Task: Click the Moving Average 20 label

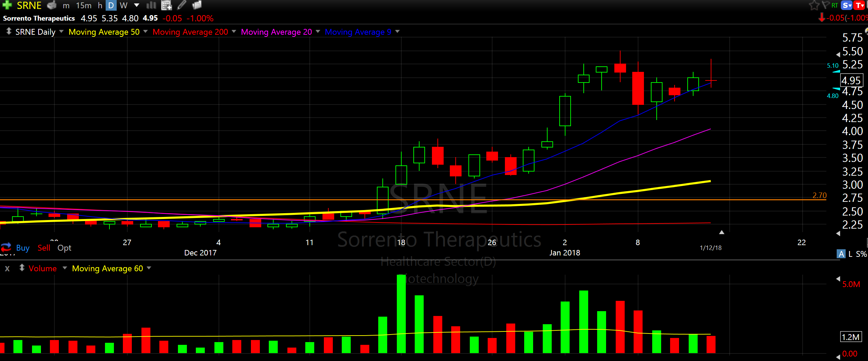Action: tap(276, 32)
